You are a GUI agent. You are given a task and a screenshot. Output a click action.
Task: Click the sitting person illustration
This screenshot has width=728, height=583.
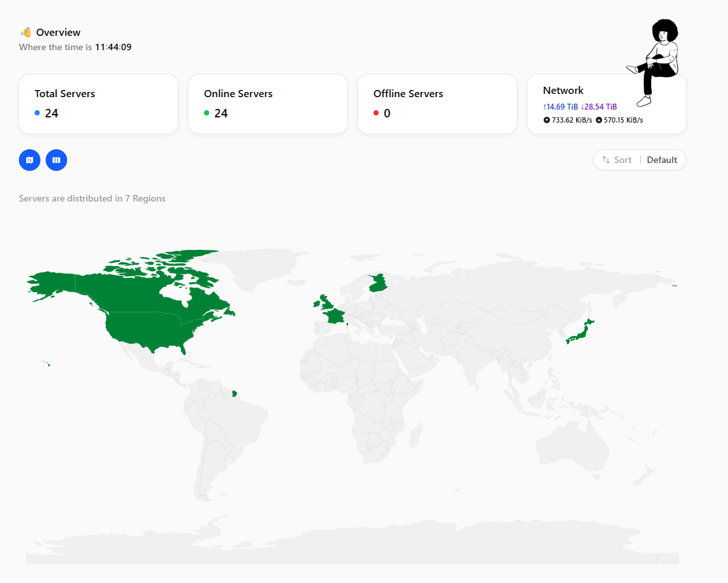pos(654,62)
